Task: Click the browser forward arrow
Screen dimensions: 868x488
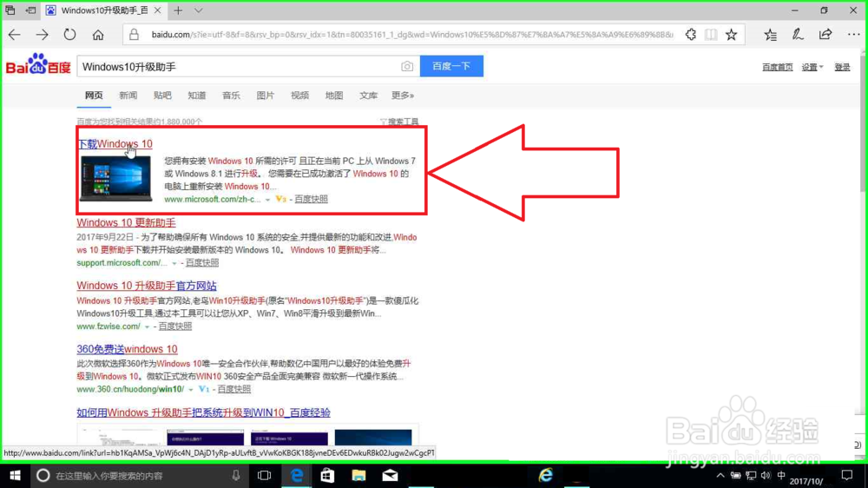Action: point(42,35)
